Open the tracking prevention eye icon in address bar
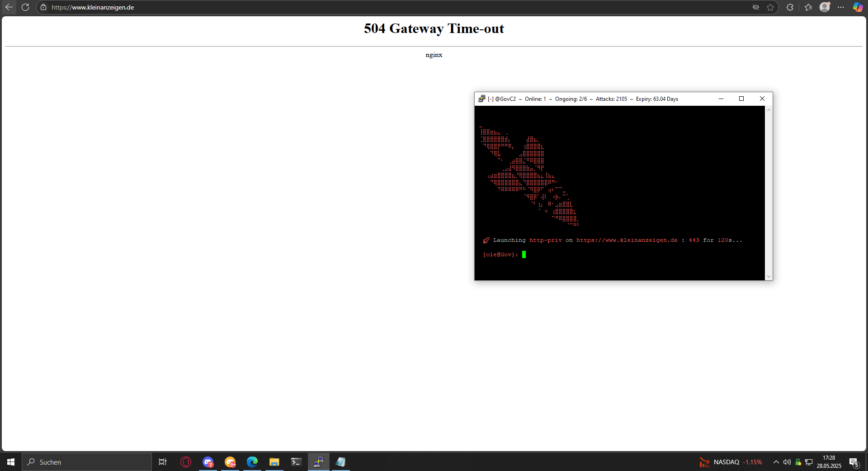Viewport: 868px width, 471px height. 756,7
